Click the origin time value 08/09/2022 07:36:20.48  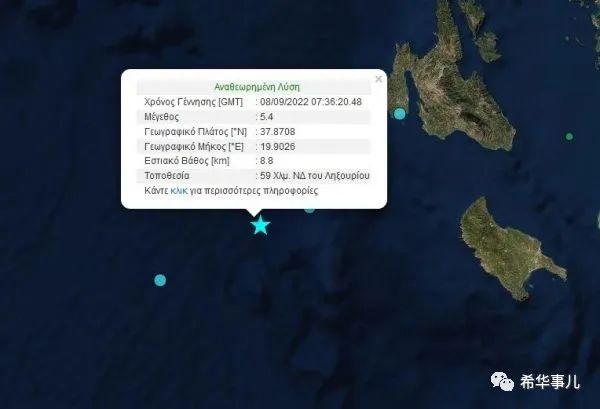[x=311, y=102]
